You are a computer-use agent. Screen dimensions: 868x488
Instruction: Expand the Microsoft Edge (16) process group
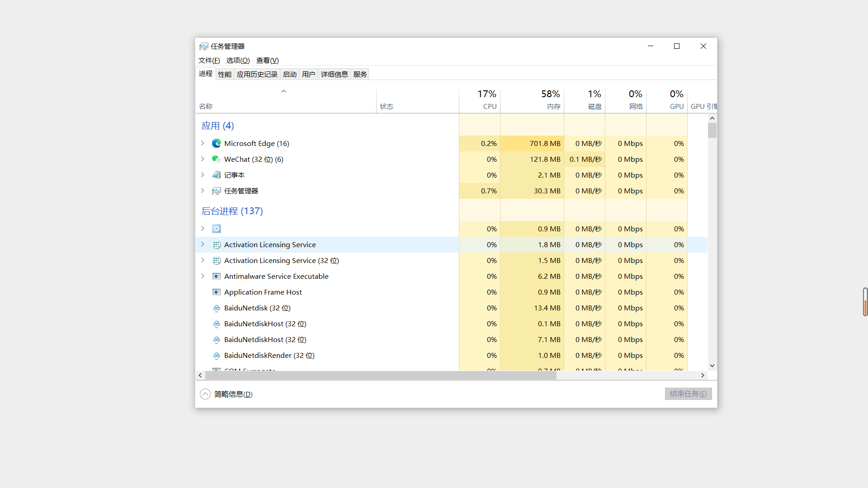[x=203, y=143]
